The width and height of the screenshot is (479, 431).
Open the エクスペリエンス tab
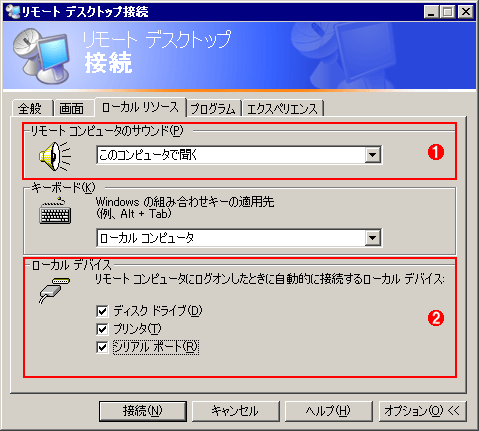(x=283, y=108)
